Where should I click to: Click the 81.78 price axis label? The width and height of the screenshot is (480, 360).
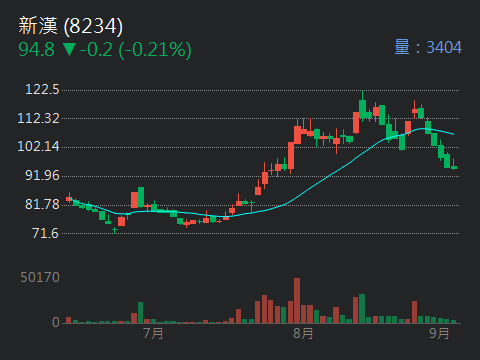42,204
